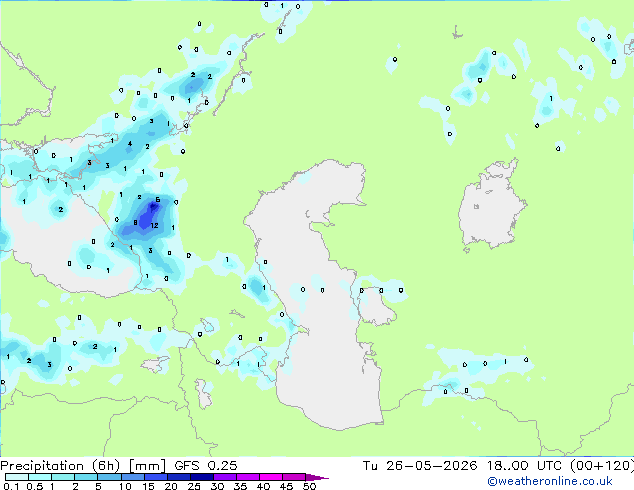This screenshot has height=490, width=634.
Task: Select the 40–45 mm bright pink swatch
Action: (271, 477)
